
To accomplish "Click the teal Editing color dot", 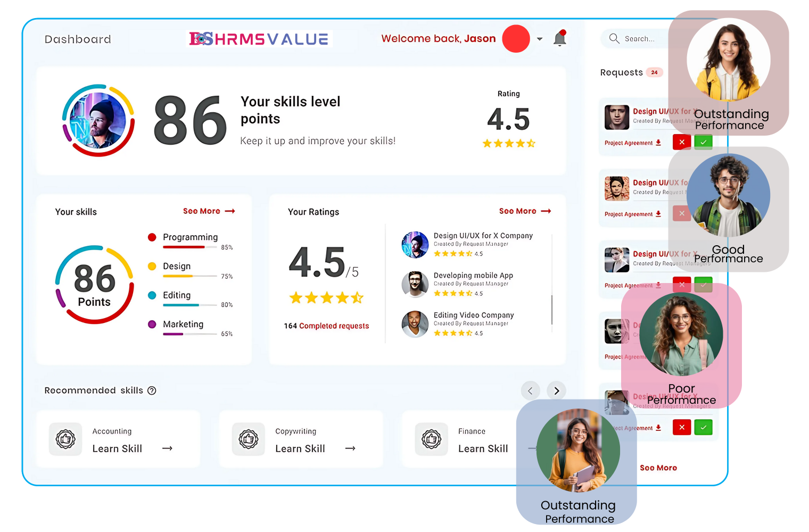I will tap(152, 295).
